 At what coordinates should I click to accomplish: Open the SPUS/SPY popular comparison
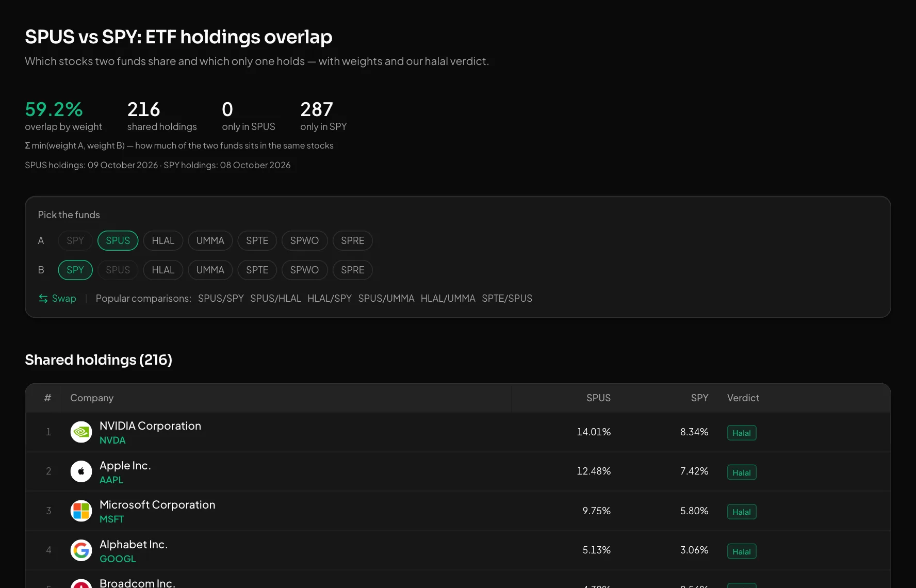tap(221, 299)
